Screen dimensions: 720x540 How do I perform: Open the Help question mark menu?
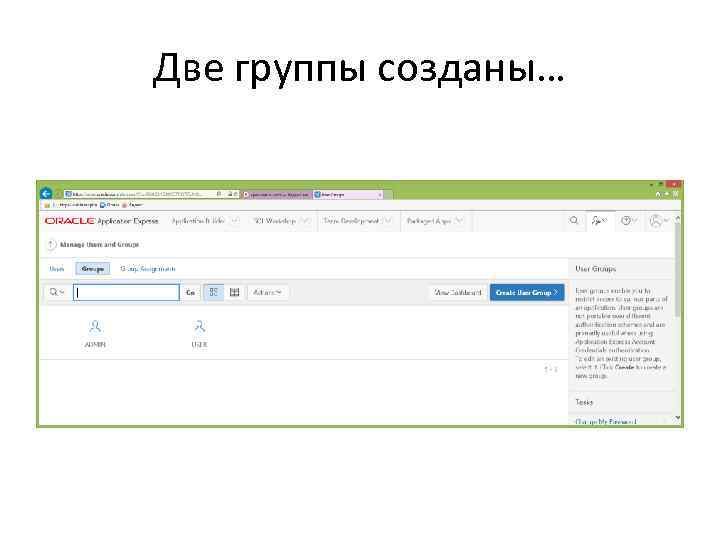point(629,221)
